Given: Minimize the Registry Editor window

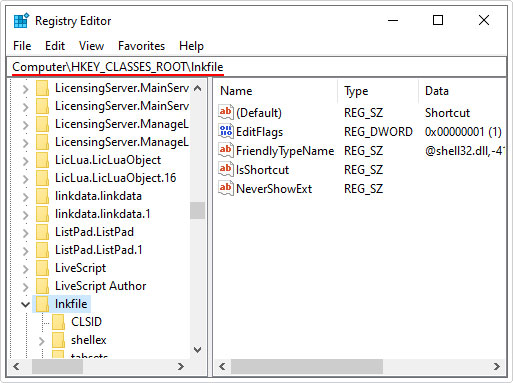Looking at the screenshot, I should [393, 20].
